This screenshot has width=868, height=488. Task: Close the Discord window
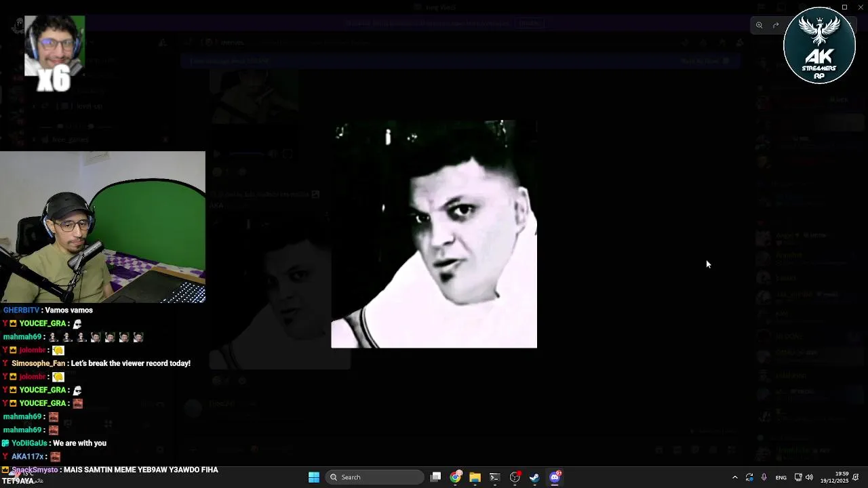click(860, 7)
